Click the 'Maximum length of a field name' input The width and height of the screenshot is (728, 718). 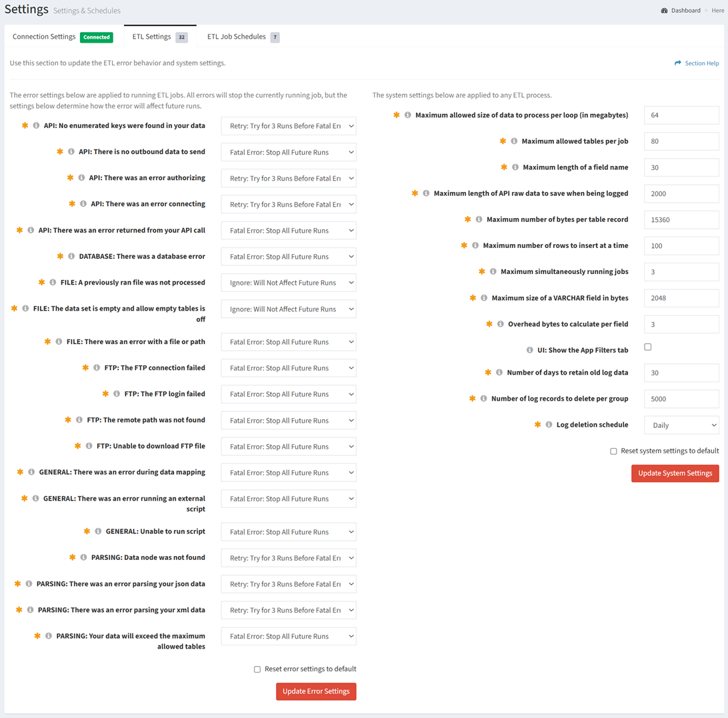[681, 167]
